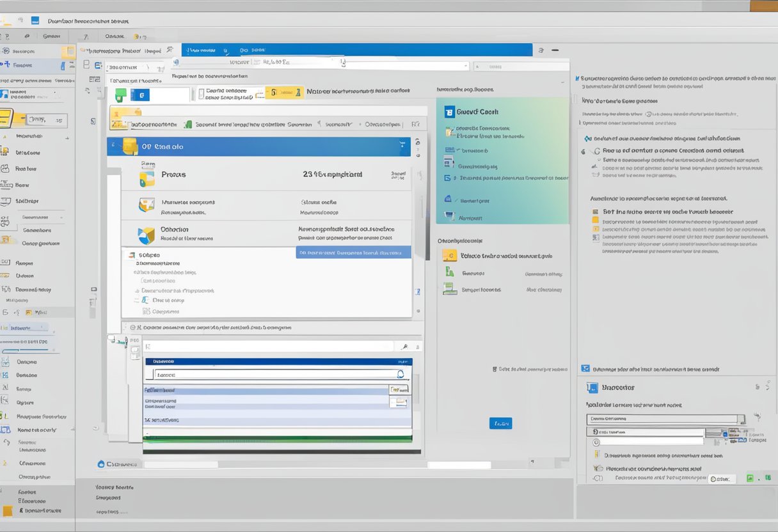Click the magnifier icon in lower search bar
This screenshot has width=778, height=532.
[404, 347]
